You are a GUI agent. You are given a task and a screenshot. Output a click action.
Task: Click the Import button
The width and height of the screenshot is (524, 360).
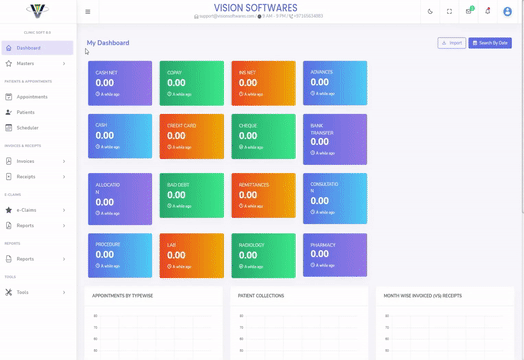pos(452,43)
